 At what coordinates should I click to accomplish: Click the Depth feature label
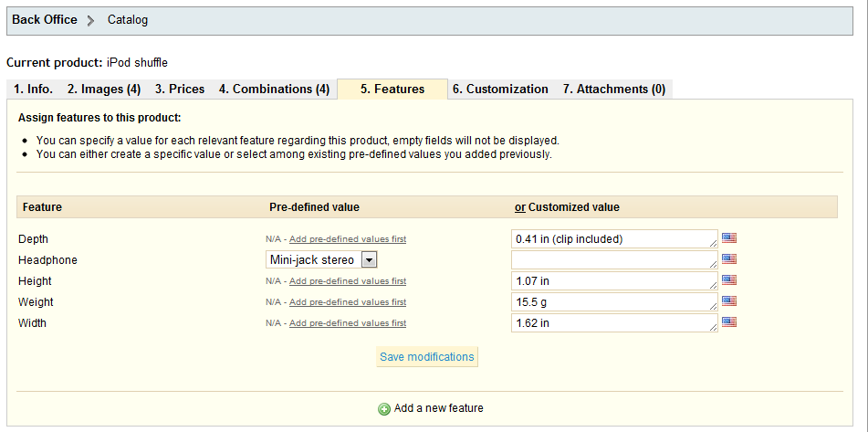click(33, 239)
